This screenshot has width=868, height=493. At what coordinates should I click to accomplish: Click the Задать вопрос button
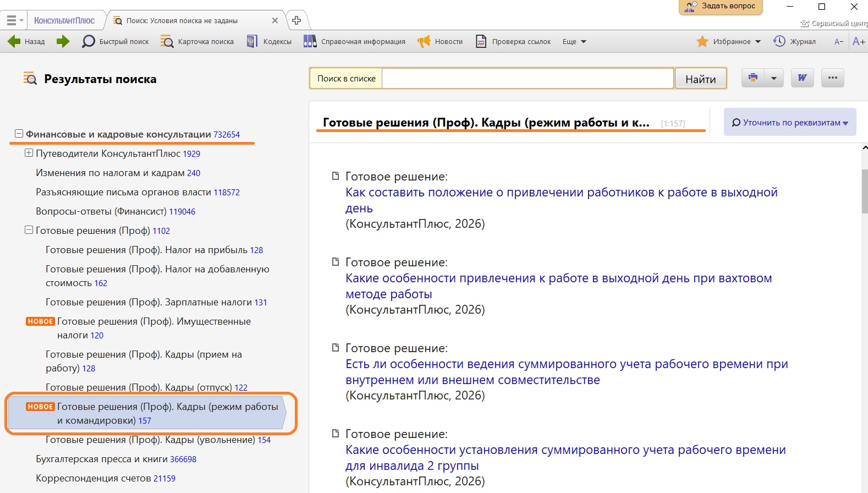[x=721, y=7]
